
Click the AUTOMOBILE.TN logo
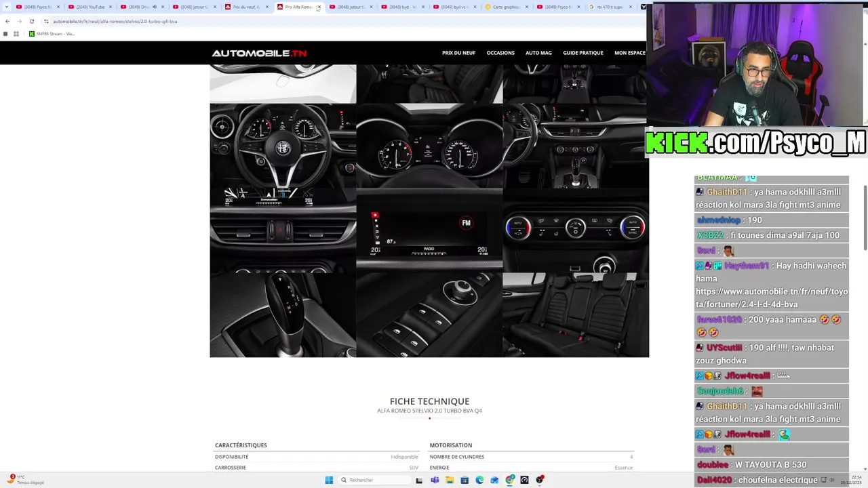pyautogui.click(x=259, y=53)
